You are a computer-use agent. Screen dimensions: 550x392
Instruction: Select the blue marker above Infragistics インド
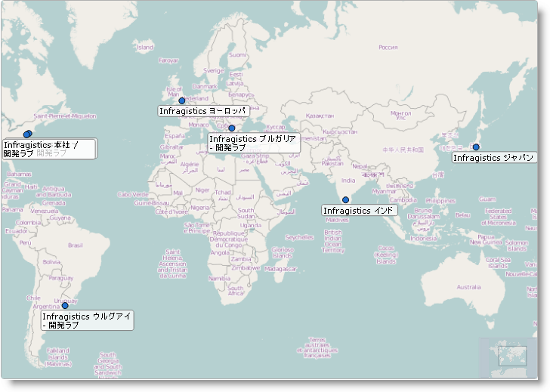(346, 200)
